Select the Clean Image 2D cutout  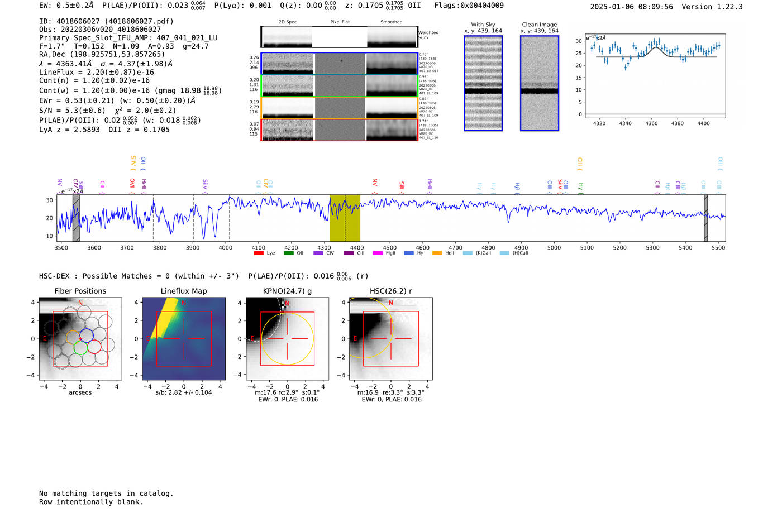coord(540,83)
